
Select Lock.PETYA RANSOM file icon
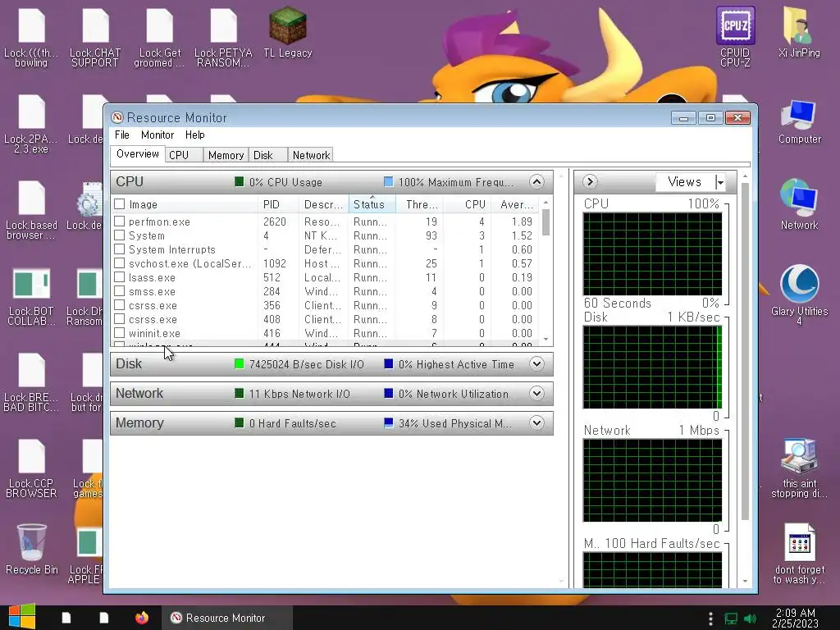(x=223, y=36)
